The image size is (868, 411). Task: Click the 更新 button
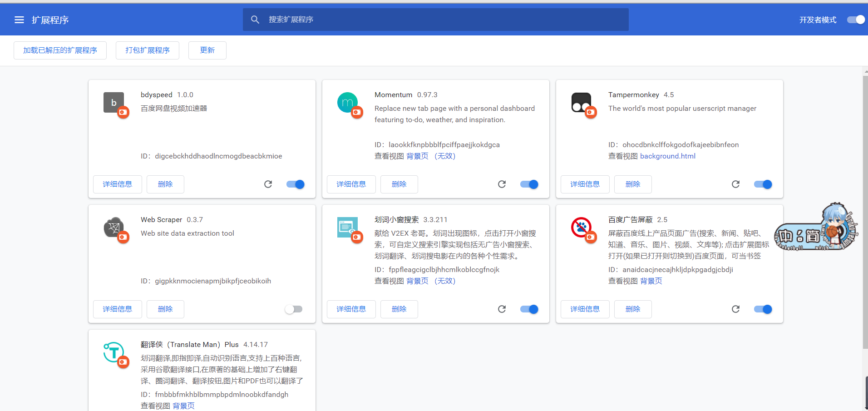tap(207, 50)
